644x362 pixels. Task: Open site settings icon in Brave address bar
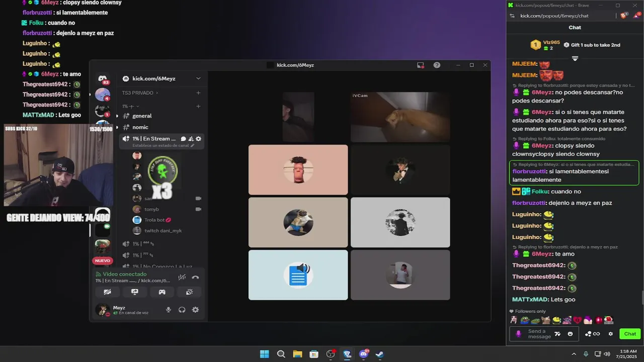pos(512,16)
